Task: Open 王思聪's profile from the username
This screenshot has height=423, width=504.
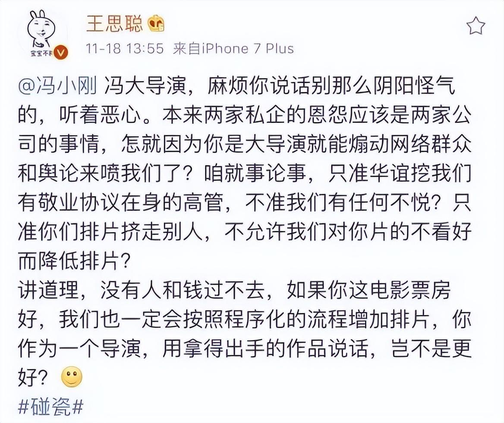Action: [x=114, y=23]
